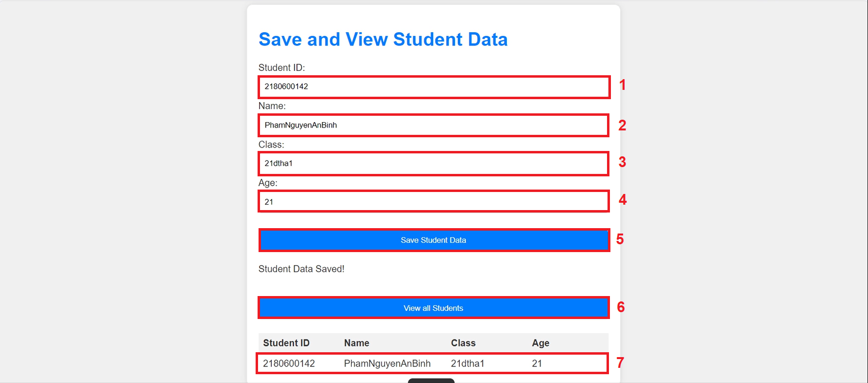Click the Save and View Student Data heading
Screen dimensions: 868x383
[383, 40]
